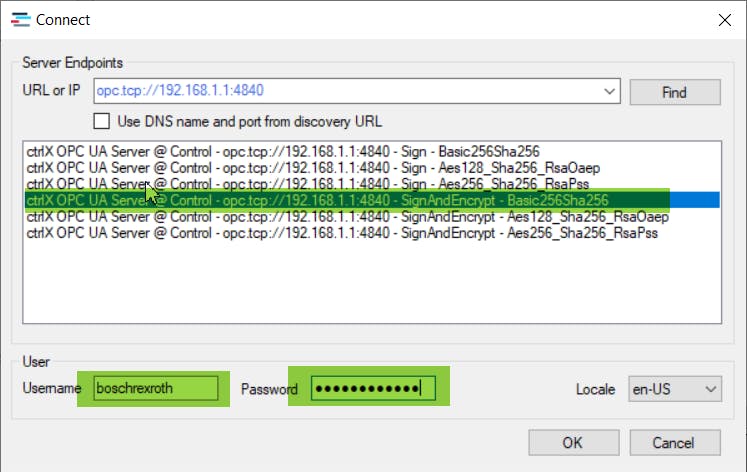Screen dimensions: 747x472
Task: Expand the URL or IP dropdown arrow
Action: click(609, 91)
